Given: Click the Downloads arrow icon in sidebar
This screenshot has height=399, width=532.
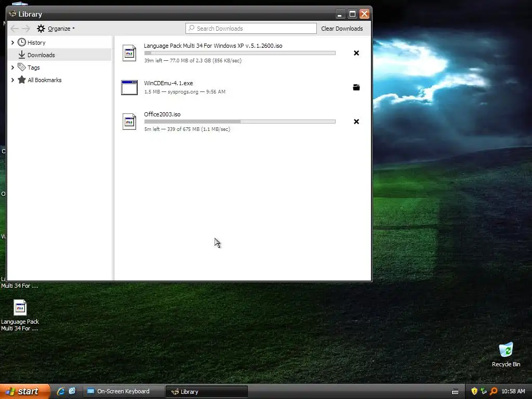Looking at the screenshot, I should (22, 55).
